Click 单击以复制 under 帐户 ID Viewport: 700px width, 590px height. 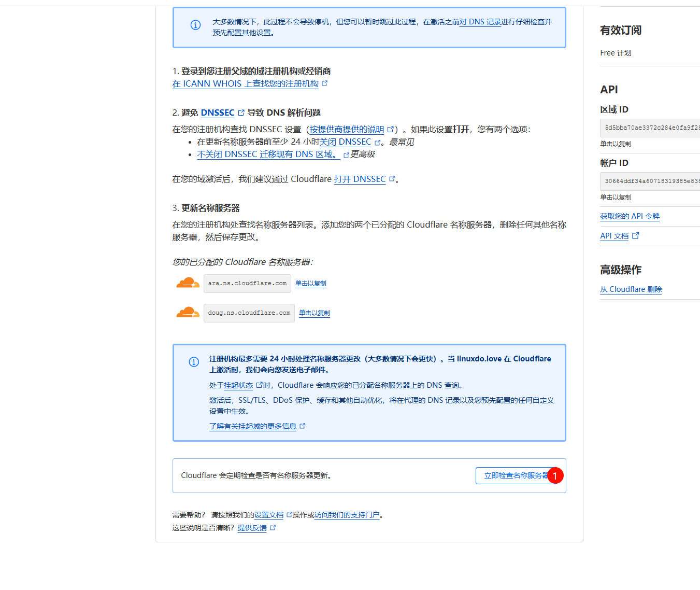[616, 197]
